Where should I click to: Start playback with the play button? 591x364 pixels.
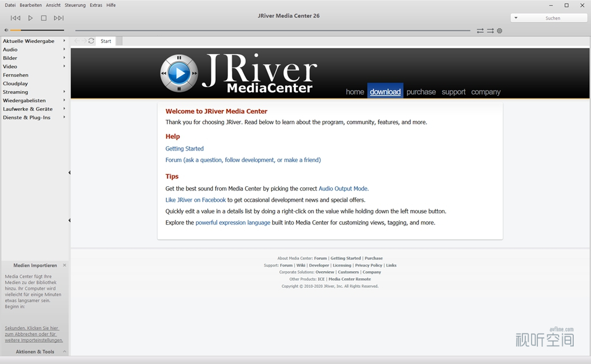[31, 18]
